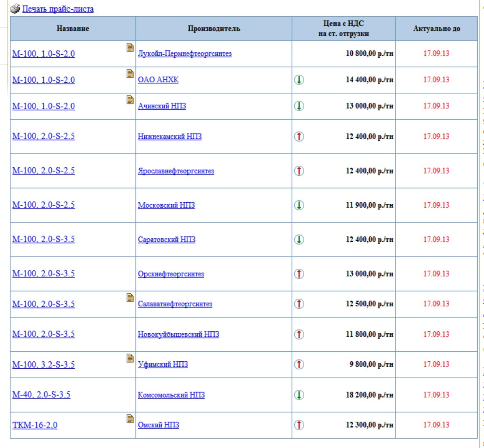Select the 10 800,00 р./тн price
The height and width of the screenshot is (448, 484).
click(x=370, y=54)
